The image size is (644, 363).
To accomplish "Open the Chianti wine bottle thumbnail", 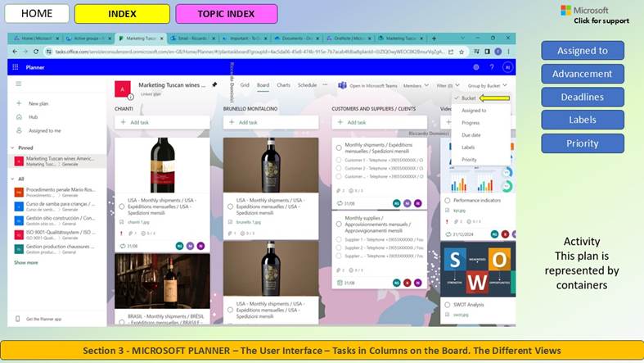I will click(x=162, y=166).
